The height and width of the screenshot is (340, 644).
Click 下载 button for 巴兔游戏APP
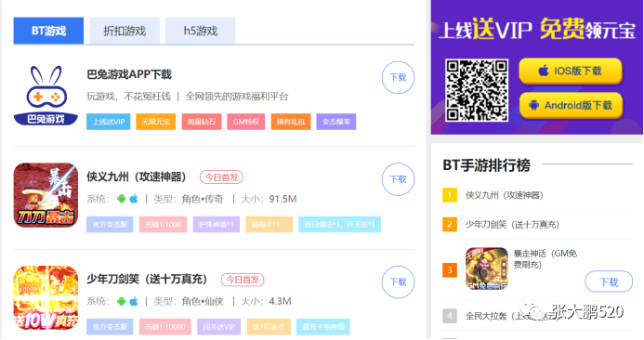point(398,77)
